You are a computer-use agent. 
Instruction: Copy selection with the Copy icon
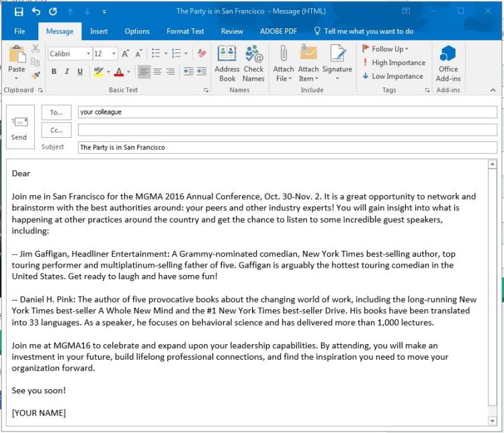35,62
